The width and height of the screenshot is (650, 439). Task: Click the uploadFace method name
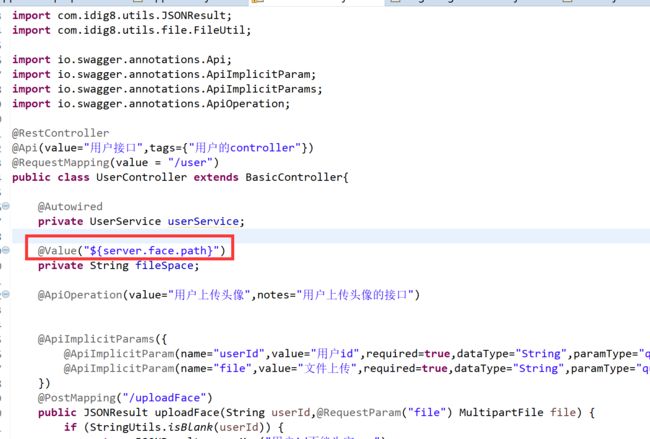click(x=187, y=413)
